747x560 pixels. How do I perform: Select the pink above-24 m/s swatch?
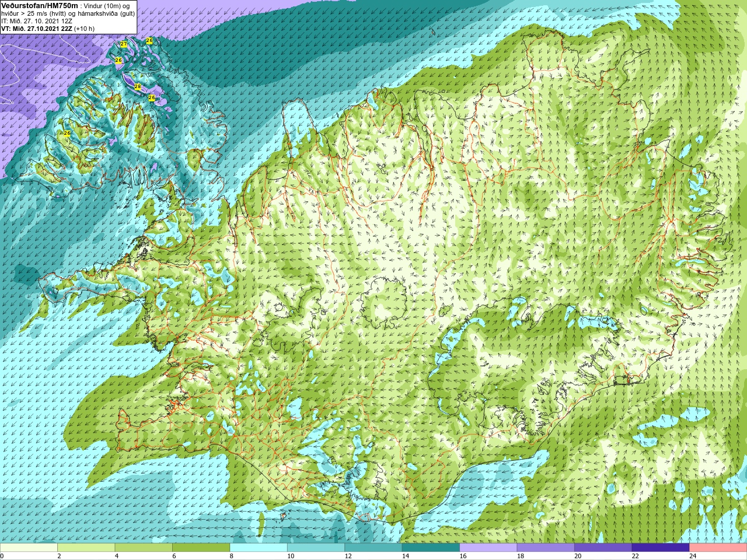point(718,548)
